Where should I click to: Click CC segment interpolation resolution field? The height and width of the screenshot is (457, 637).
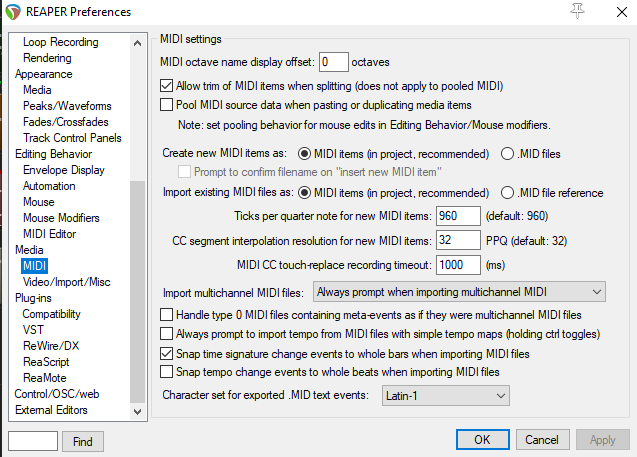[458, 240]
